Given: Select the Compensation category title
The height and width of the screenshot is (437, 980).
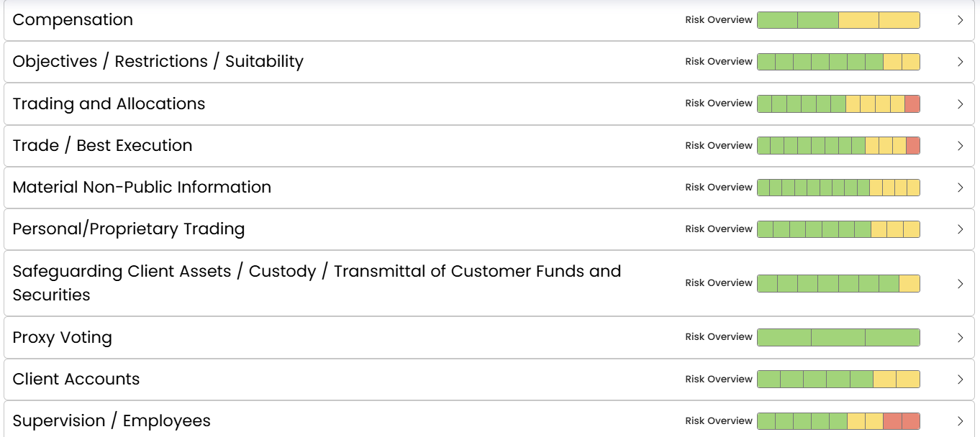Looking at the screenshot, I should [x=72, y=19].
